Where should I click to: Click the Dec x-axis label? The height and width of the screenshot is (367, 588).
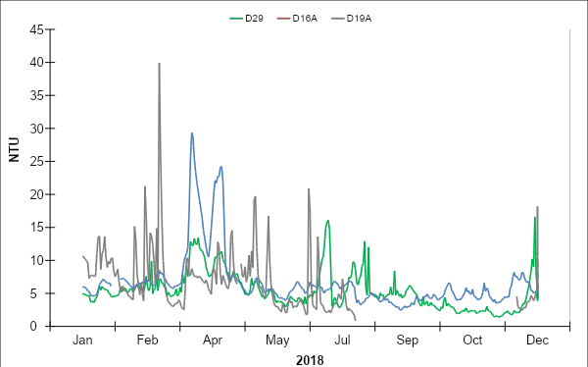pos(537,341)
